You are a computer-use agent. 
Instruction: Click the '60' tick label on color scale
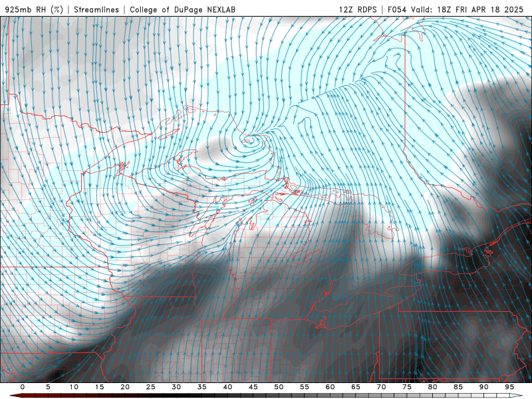click(x=330, y=387)
